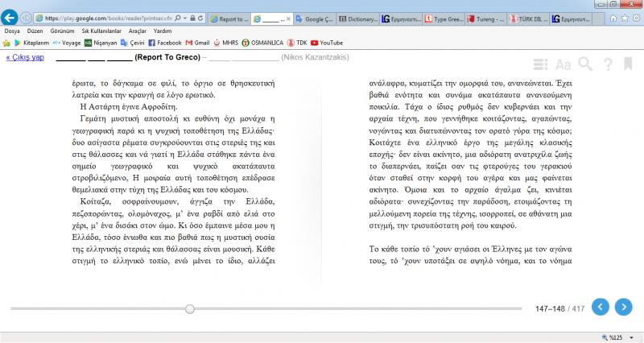Switch to the TÜRK DİL tab
This screenshot has width=644, height=343.
coord(529,19)
